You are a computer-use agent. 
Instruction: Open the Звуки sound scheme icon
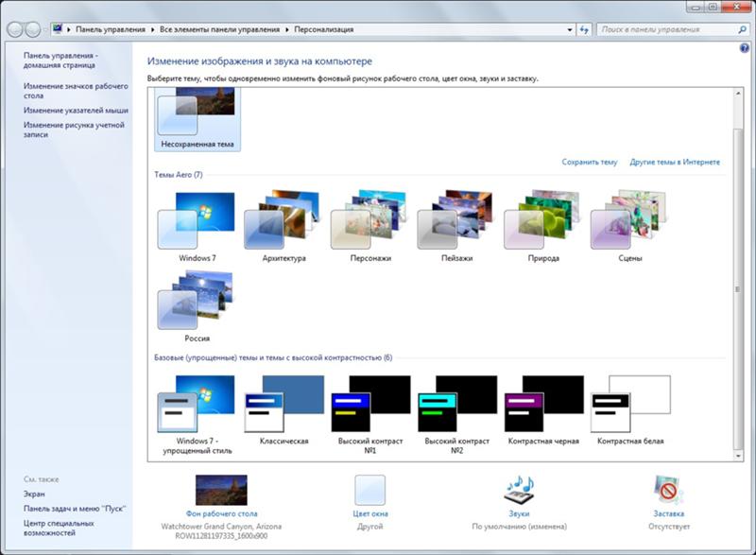[x=519, y=490]
